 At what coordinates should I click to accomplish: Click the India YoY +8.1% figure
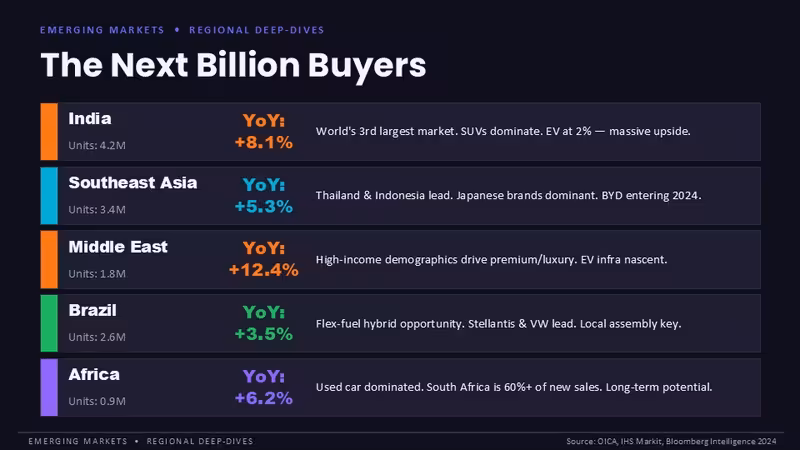[264, 132]
